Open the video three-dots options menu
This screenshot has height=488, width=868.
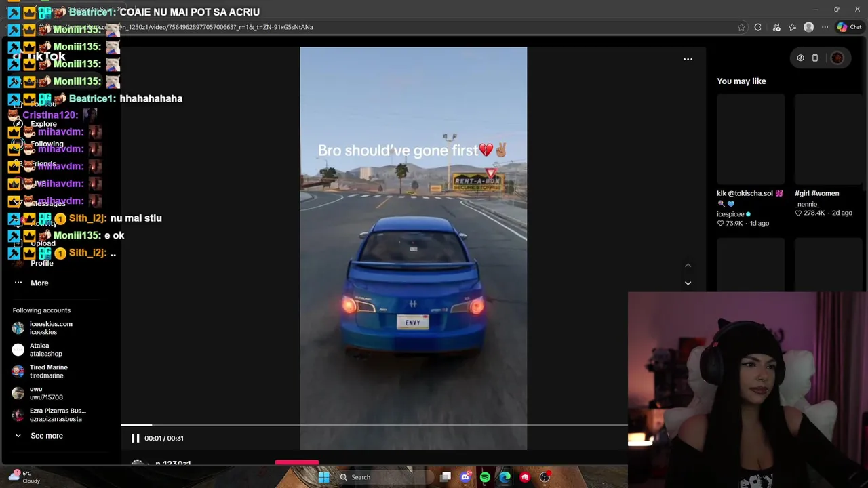point(688,59)
